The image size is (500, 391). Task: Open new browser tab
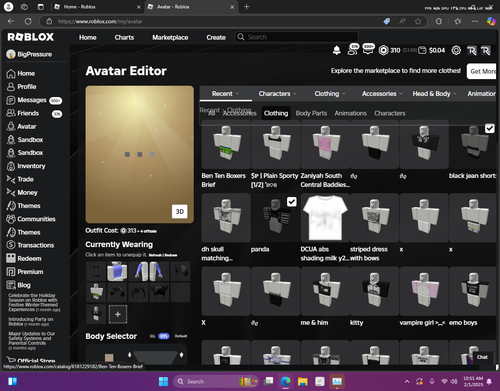tap(246, 7)
